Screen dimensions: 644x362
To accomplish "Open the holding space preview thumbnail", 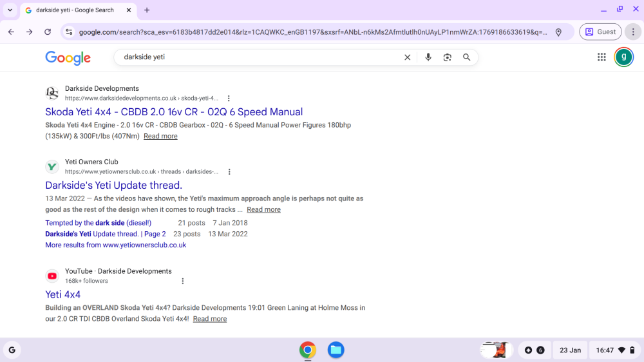I will coord(495,350).
